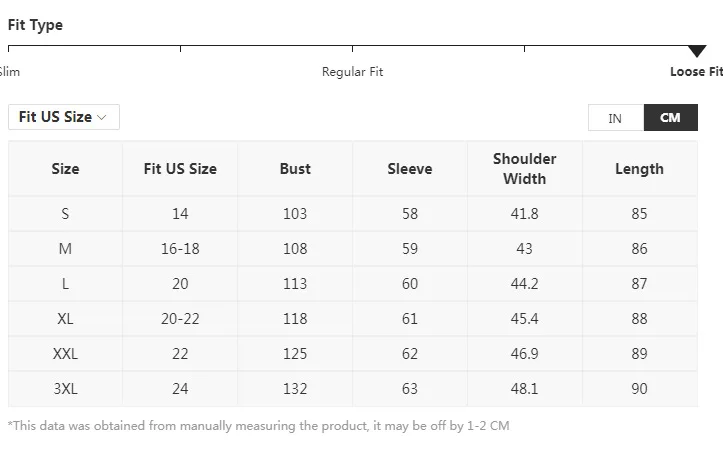Switch measurements to IN units
The image size is (723, 461).
click(x=615, y=118)
